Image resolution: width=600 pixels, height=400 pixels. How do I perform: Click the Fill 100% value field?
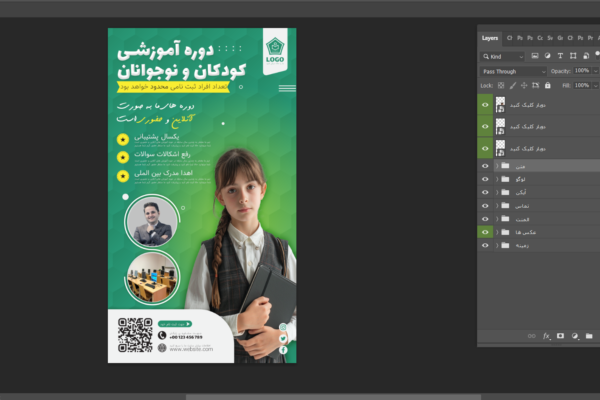[581, 86]
